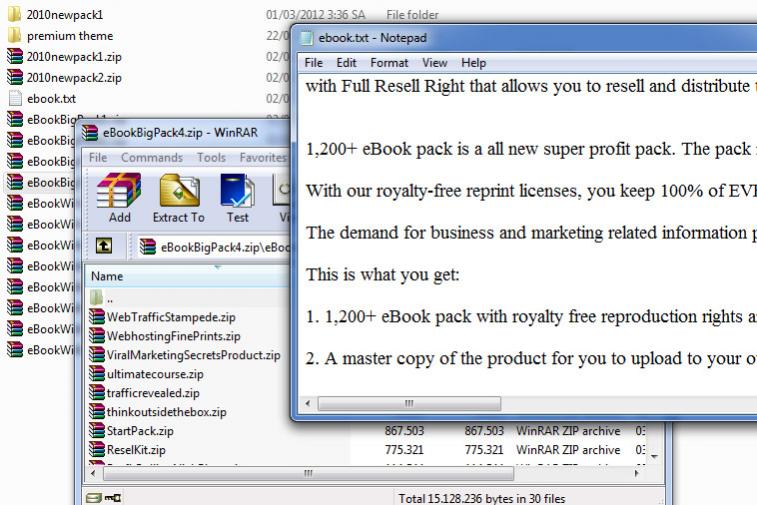Click Notepad scrollbar left arrow

tap(308, 403)
